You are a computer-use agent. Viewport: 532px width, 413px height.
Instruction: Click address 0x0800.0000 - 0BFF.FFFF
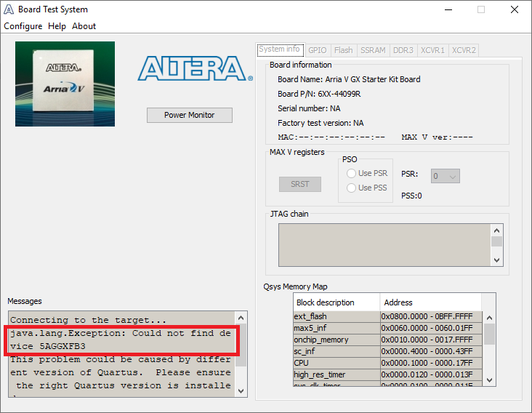[x=431, y=316]
